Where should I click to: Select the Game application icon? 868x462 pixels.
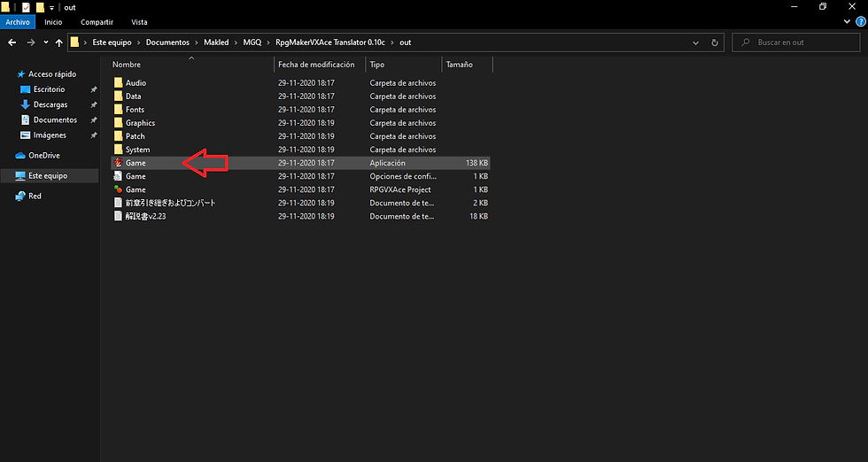(118, 163)
